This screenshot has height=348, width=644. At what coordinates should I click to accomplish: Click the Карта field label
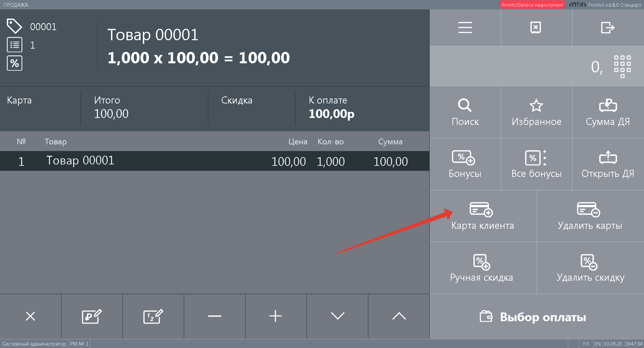click(x=19, y=100)
